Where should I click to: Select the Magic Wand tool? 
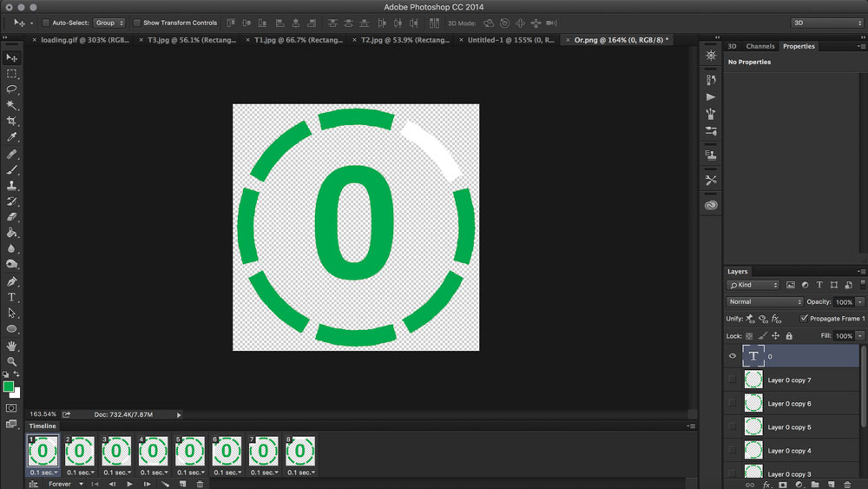(12, 105)
